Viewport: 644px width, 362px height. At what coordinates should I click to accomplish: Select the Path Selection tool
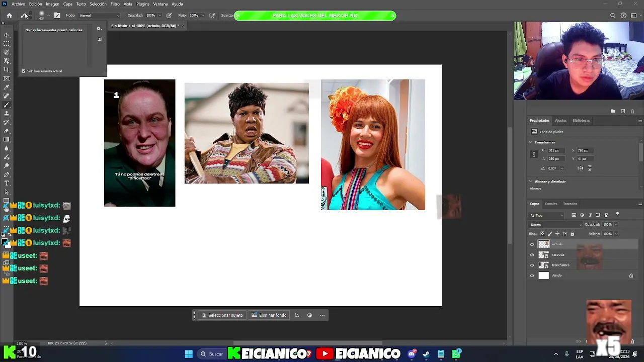(7, 192)
